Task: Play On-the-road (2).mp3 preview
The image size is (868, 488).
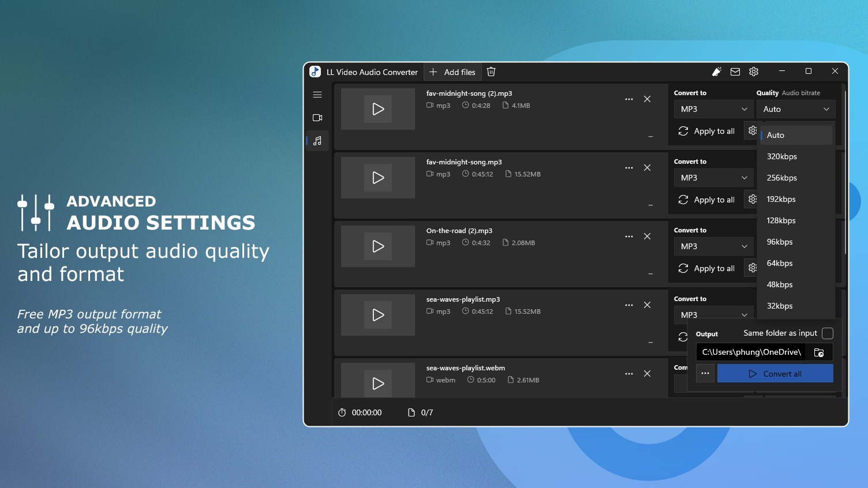Action: 378,246
